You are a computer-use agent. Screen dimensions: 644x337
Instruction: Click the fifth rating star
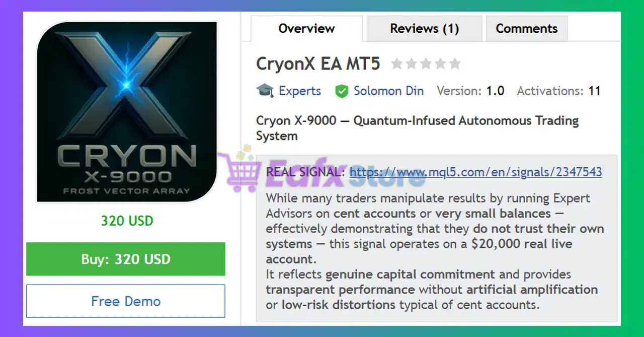pos(455,64)
